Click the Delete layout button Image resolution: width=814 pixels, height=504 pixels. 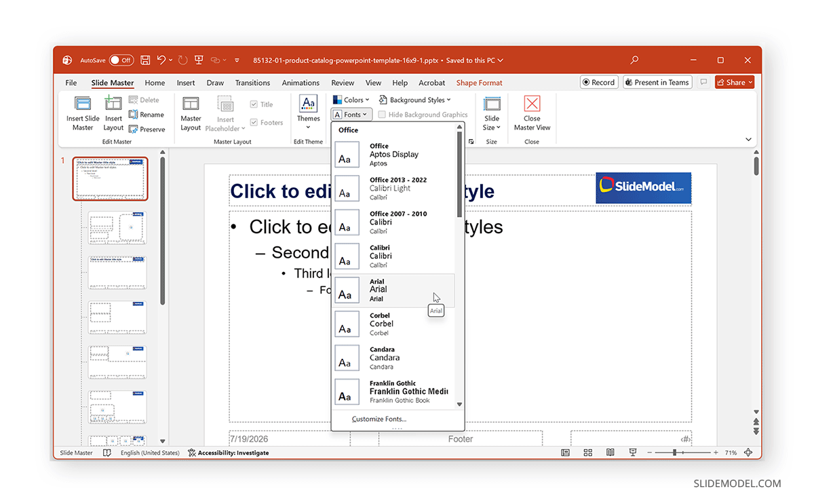click(x=144, y=100)
